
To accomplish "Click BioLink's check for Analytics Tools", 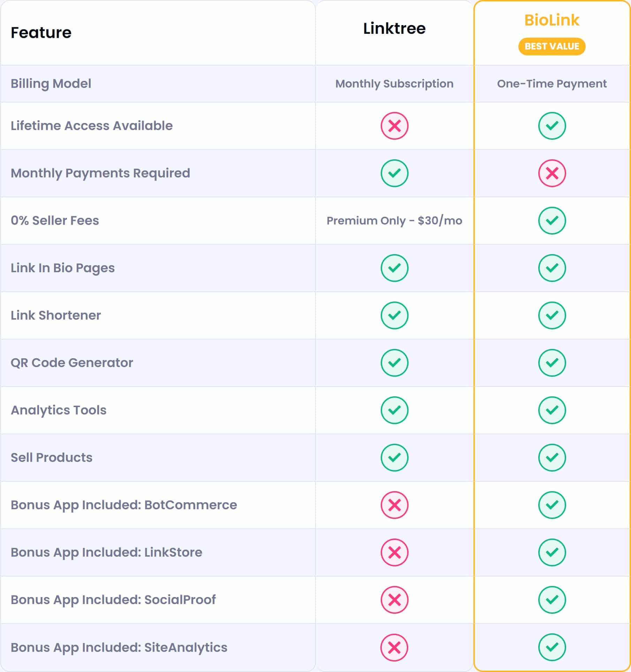I will pos(552,410).
